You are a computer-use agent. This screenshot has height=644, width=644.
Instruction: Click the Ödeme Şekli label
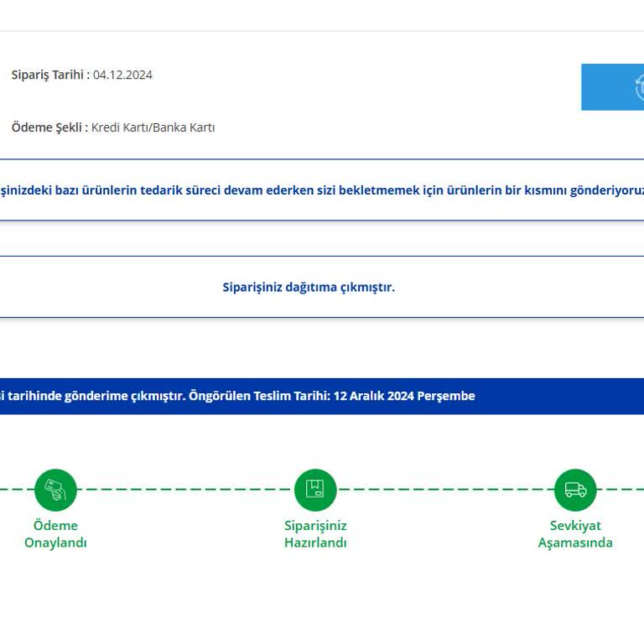coord(49,127)
